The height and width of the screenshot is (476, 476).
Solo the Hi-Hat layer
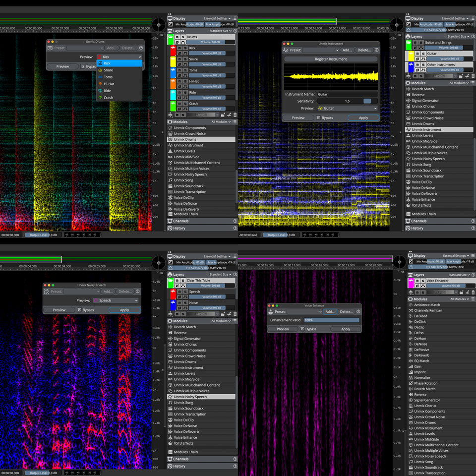[x=185, y=81]
